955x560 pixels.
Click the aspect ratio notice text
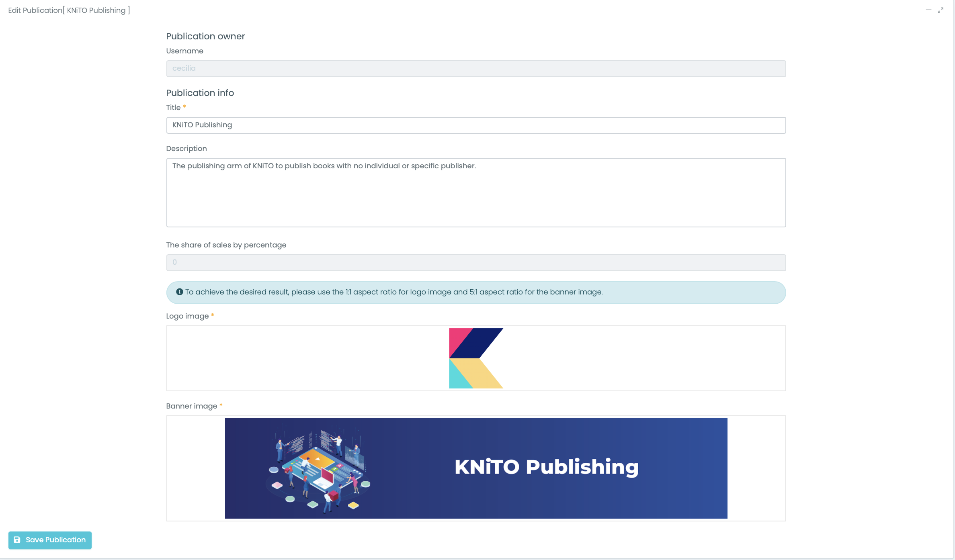coord(394,292)
